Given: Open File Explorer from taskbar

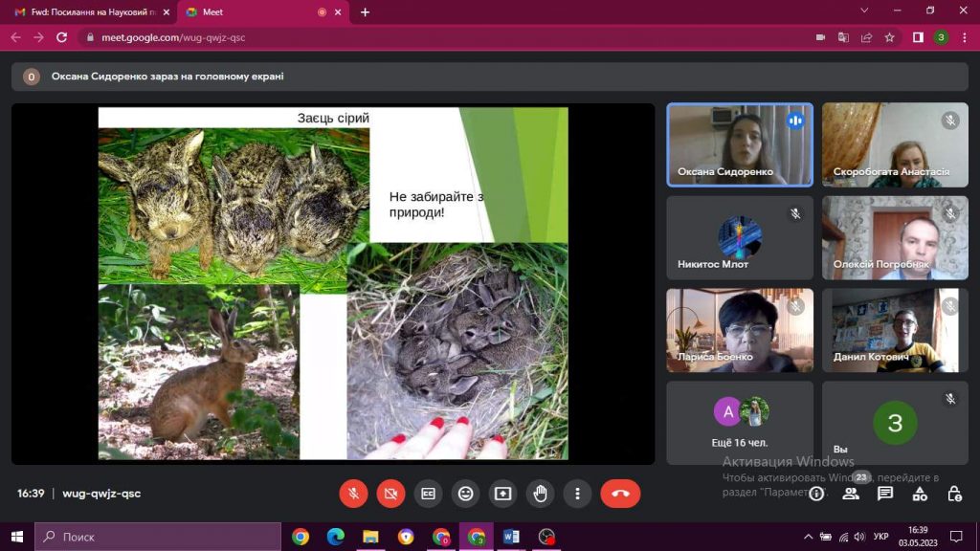Looking at the screenshot, I should pos(370,537).
